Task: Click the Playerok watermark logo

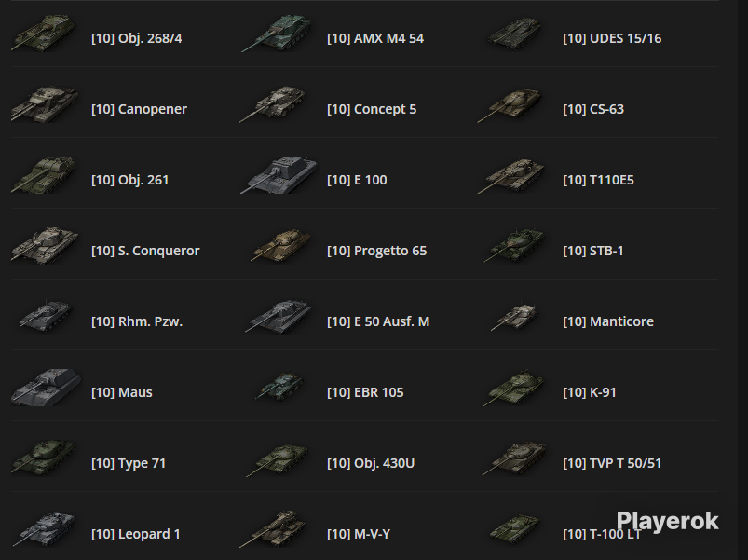Action: tap(667, 522)
